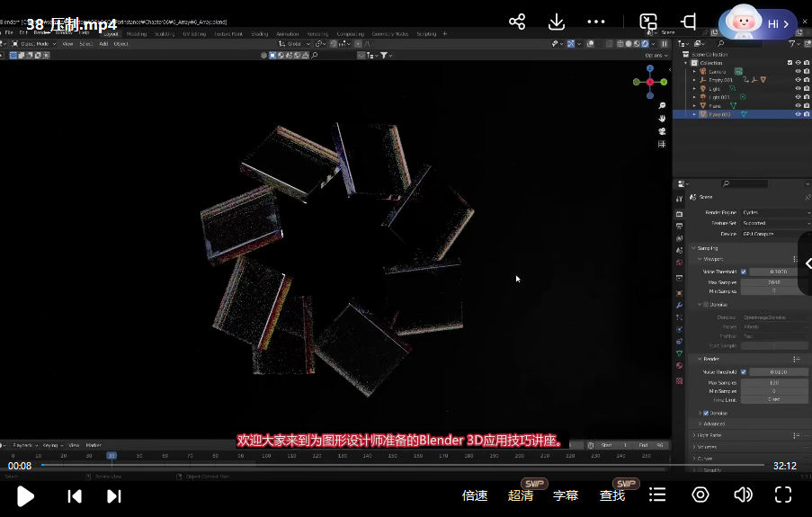The width and height of the screenshot is (812, 517).
Task: Click the volume speaker icon
Action: tap(743, 495)
